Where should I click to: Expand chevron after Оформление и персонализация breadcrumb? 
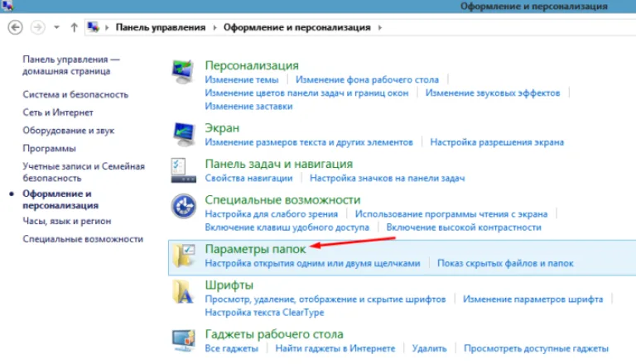(x=379, y=27)
